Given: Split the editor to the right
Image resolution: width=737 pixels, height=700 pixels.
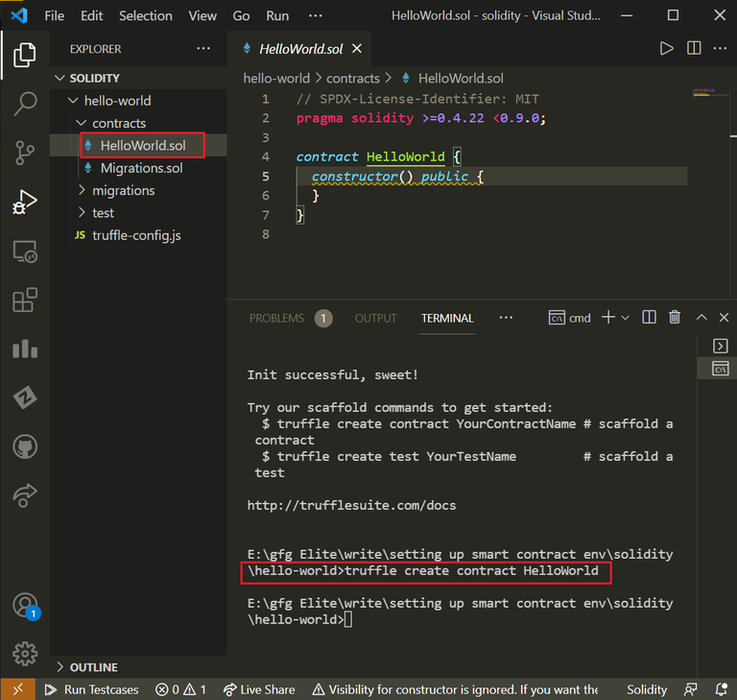Looking at the screenshot, I should coord(694,48).
